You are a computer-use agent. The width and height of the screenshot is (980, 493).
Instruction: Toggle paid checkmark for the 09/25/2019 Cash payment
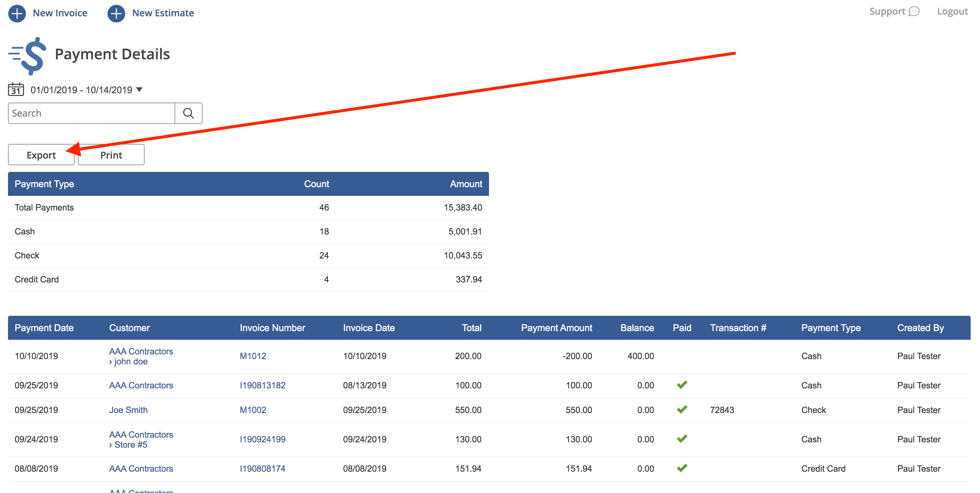(682, 385)
